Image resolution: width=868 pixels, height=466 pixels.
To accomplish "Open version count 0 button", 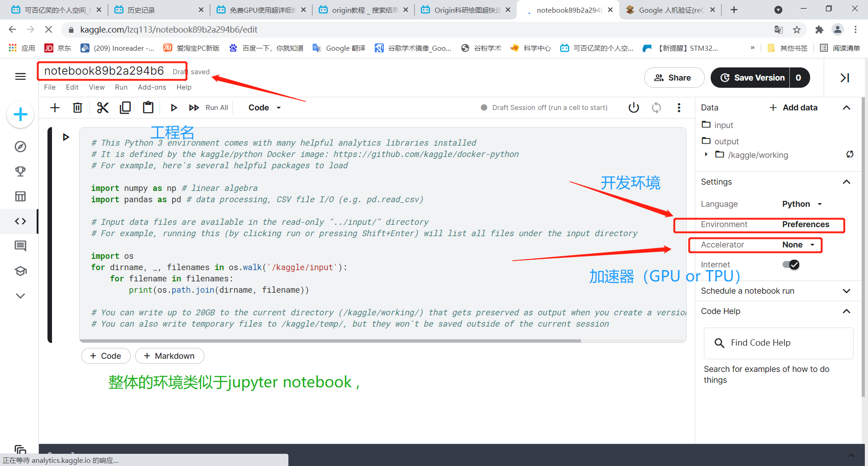I will [x=799, y=78].
